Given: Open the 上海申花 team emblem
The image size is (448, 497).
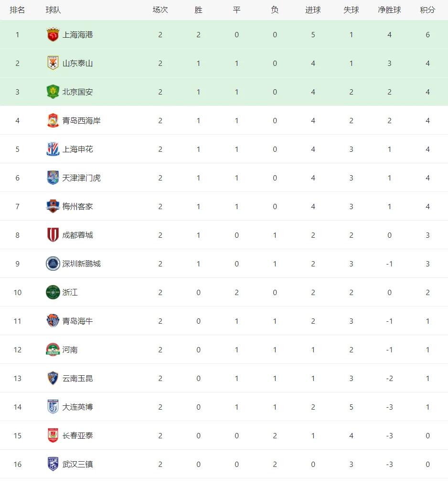Looking at the screenshot, I should coord(53,149).
